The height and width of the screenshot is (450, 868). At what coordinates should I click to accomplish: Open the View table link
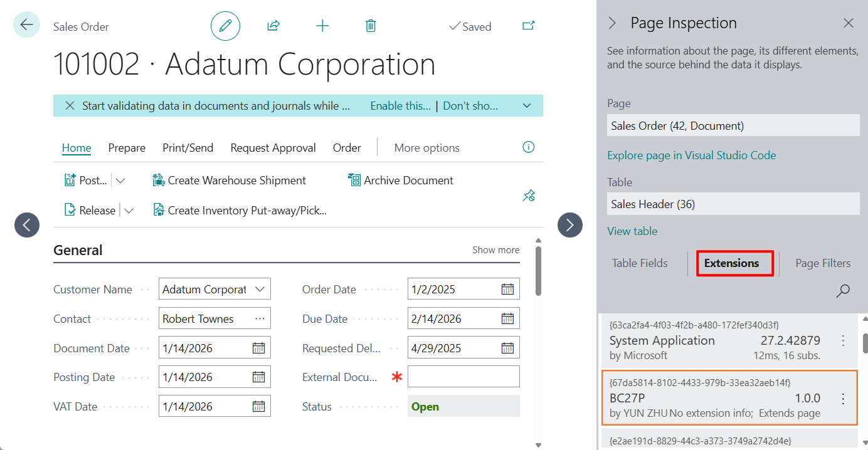(632, 231)
